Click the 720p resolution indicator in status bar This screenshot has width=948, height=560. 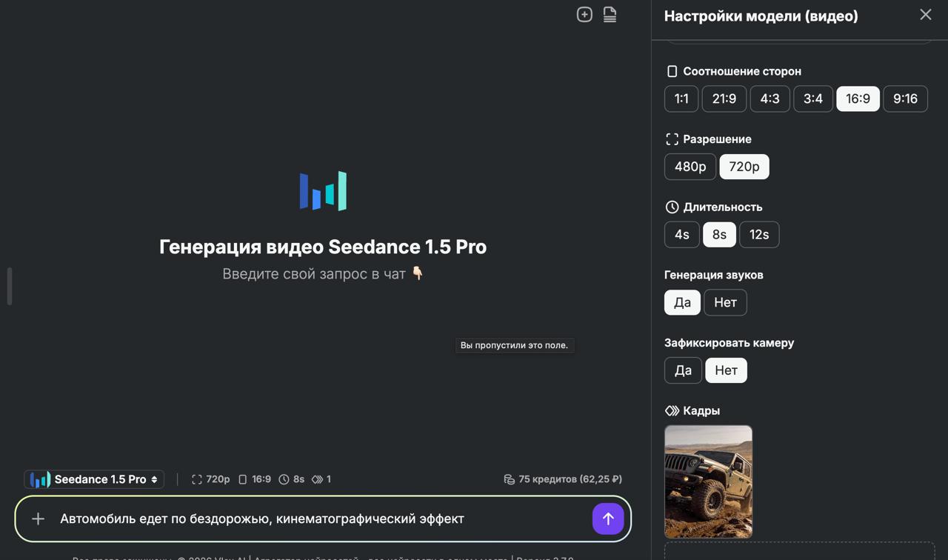(211, 479)
